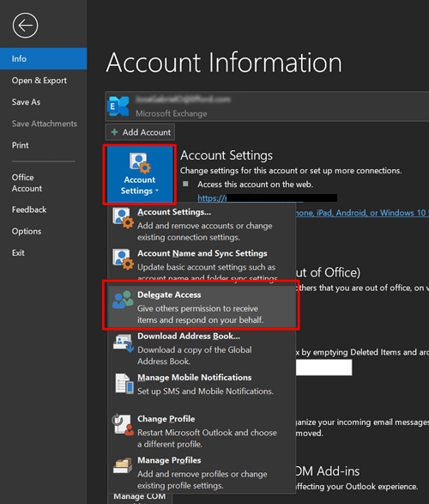Click the mailbox storage progress bar
This screenshot has width=429, height=504.
click(323, 367)
